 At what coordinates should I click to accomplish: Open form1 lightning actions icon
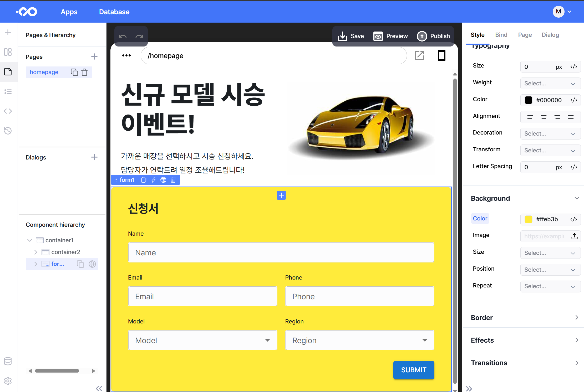point(153,180)
